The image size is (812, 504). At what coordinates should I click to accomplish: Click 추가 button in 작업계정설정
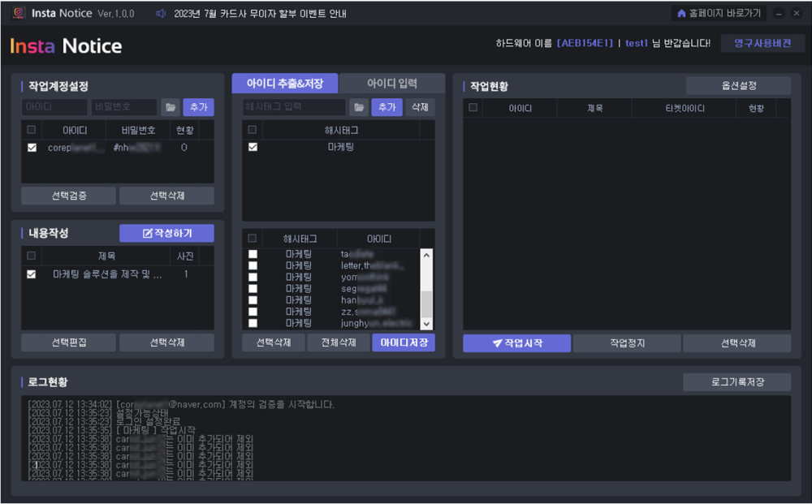coord(198,107)
